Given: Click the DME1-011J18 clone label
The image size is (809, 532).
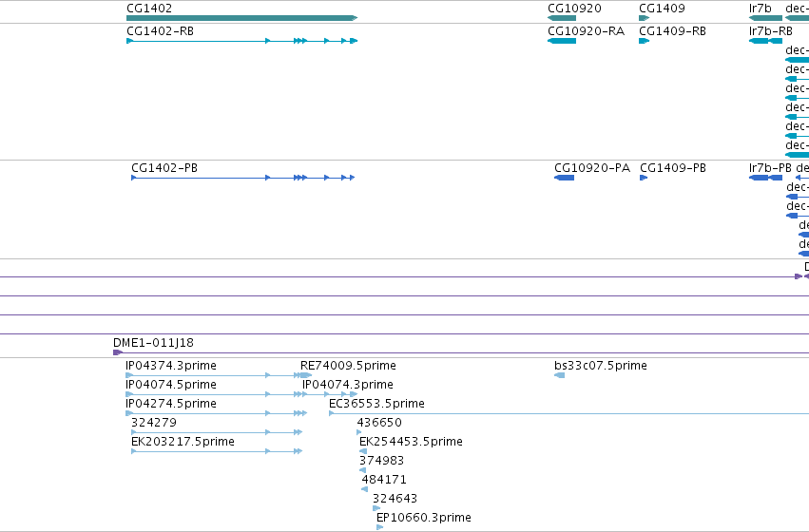Looking at the screenshot, I should click(153, 343).
